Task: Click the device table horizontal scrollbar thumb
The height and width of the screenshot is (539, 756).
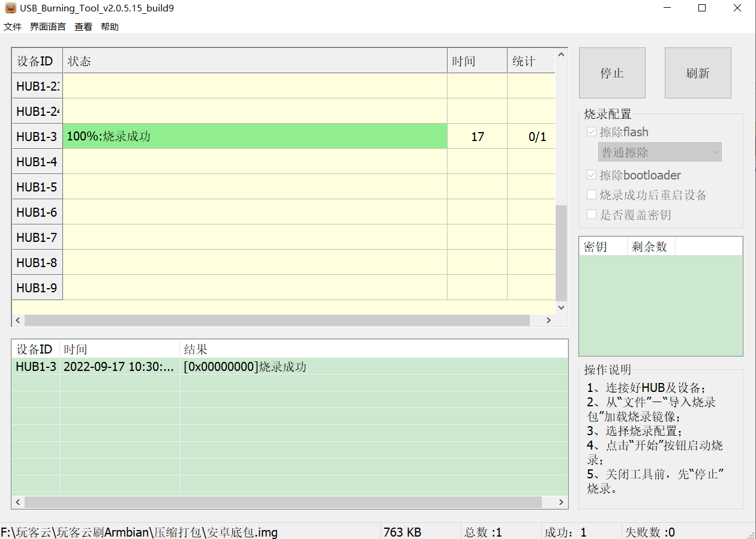Action: click(277, 321)
